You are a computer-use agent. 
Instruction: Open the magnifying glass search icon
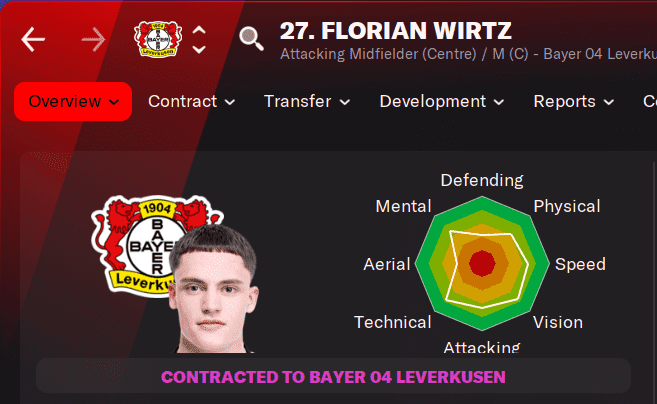pos(251,39)
